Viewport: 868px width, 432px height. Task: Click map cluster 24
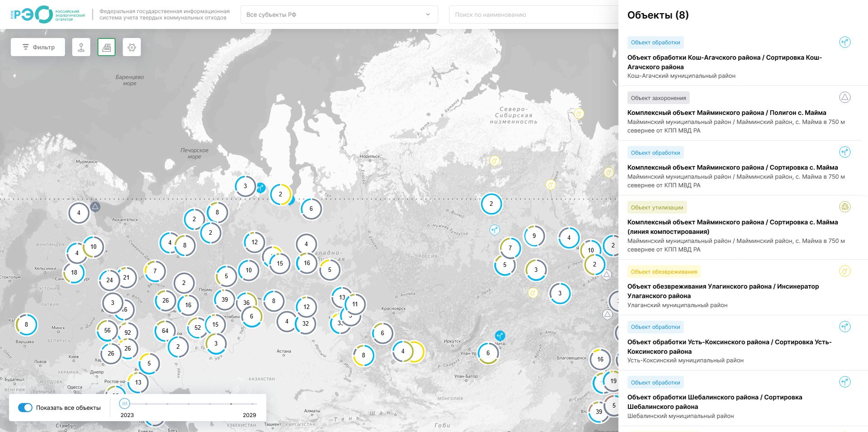pyautogui.click(x=109, y=280)
